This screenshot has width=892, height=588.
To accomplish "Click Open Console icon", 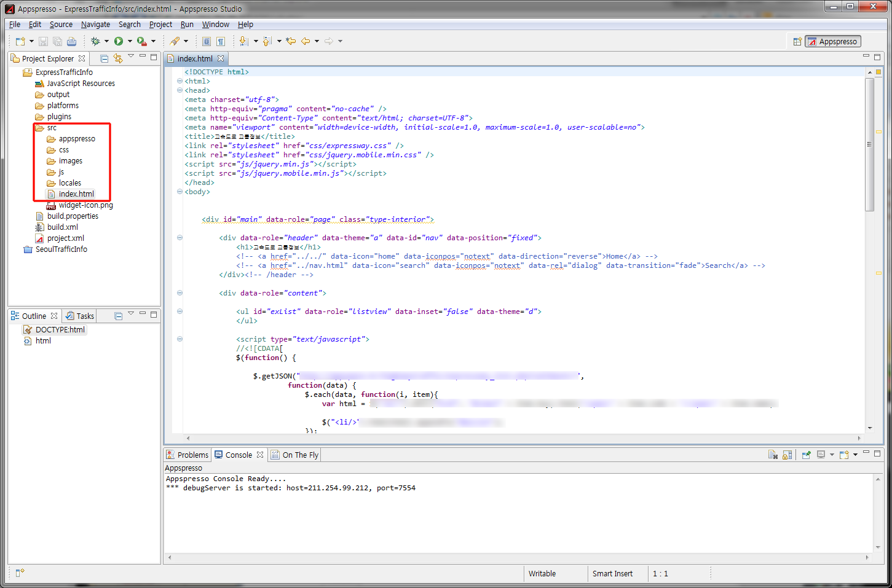I will (x=844, y=455).
